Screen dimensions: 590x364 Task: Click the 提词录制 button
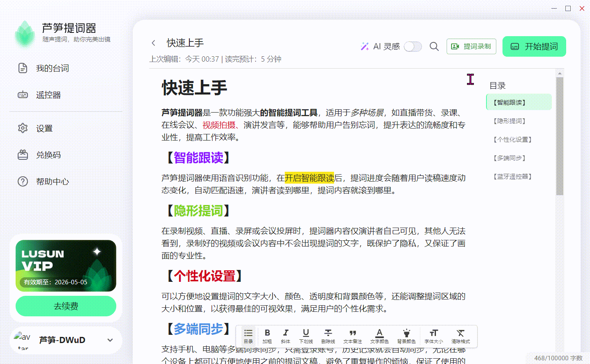click(471, 46)
